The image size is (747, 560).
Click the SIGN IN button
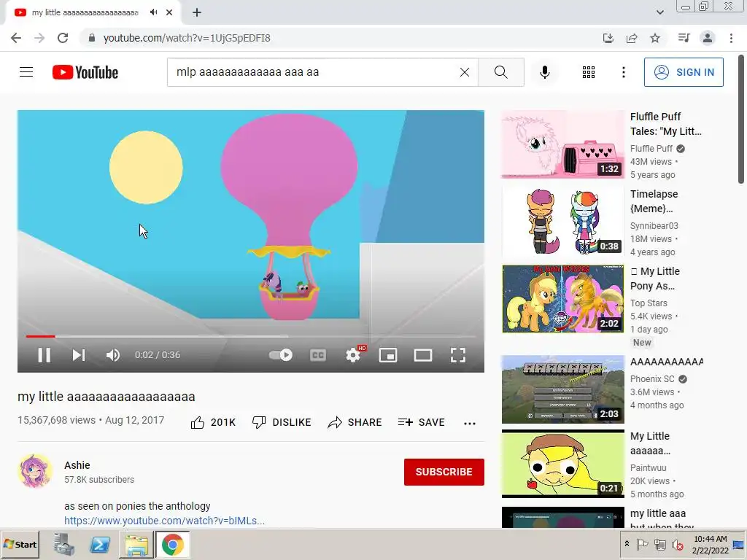tap(684, 72)
